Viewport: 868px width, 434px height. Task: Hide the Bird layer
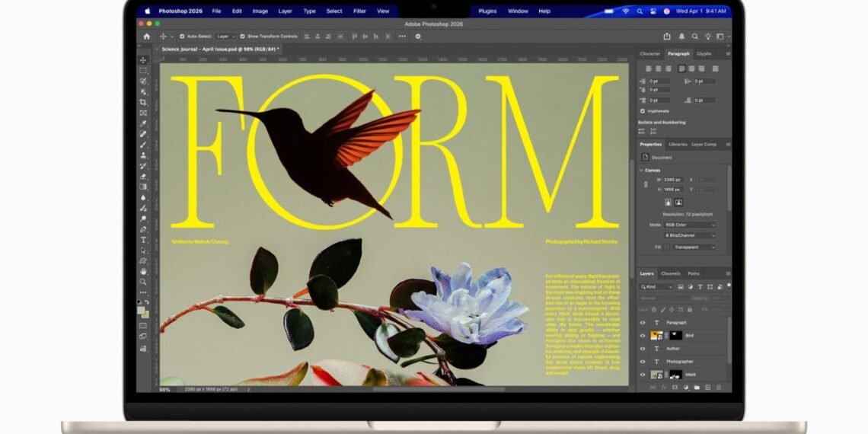click(643, 336)
